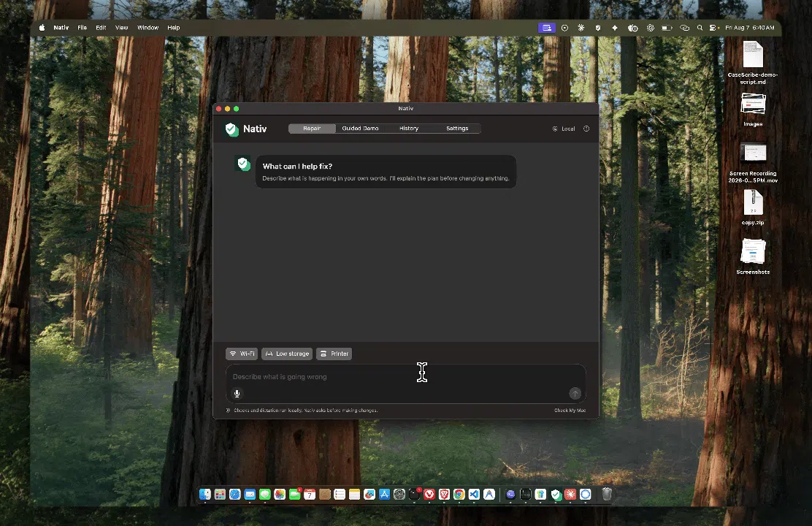
Task: Switch to the History tab
Action: click(x=409, y=129)
